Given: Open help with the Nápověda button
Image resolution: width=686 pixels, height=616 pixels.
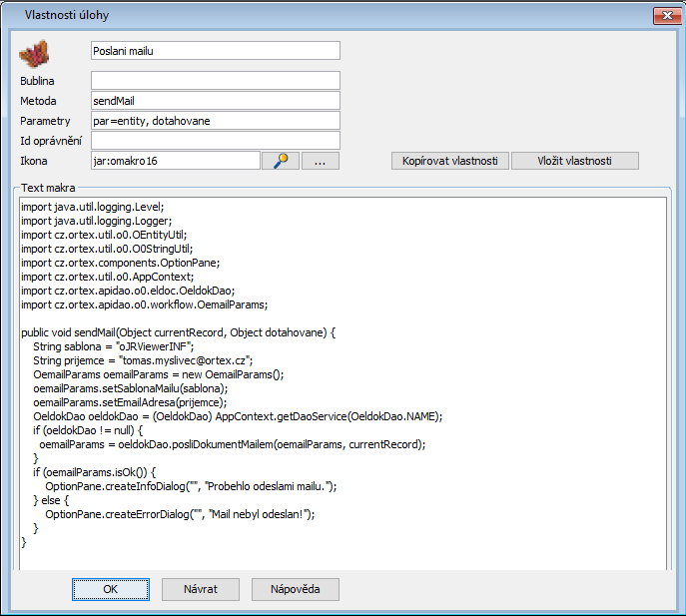Looking at the screenshot, I should click(295, 589).
